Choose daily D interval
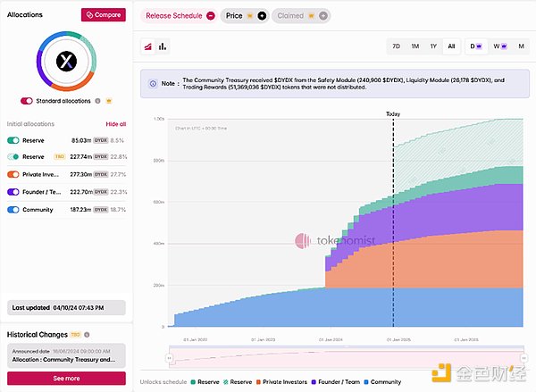The height and width of the screenshot is (392, 536). click(476, 46)
